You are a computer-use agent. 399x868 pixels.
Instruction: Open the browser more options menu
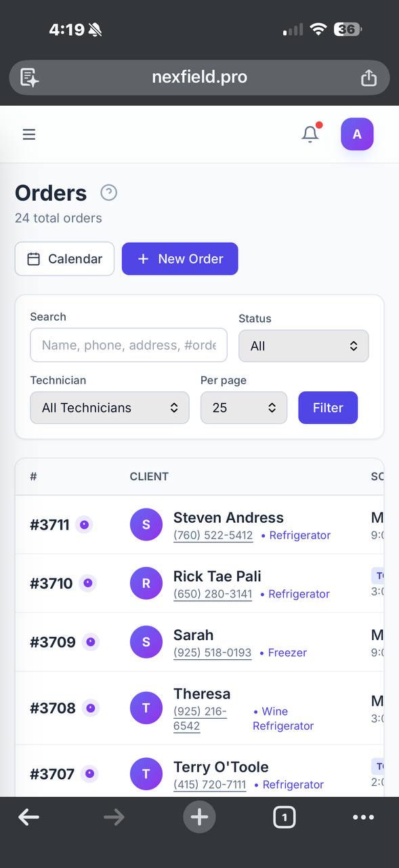tap(363, 816)
